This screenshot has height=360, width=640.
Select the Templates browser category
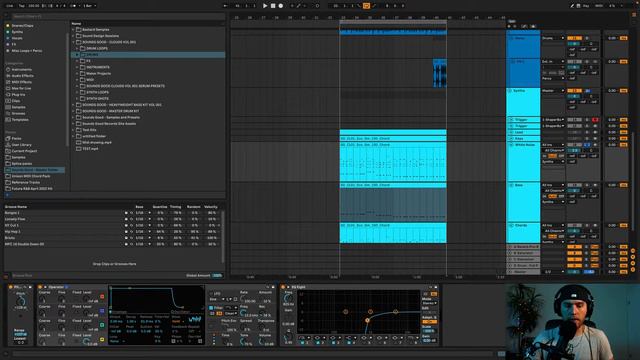pos(20,120)
